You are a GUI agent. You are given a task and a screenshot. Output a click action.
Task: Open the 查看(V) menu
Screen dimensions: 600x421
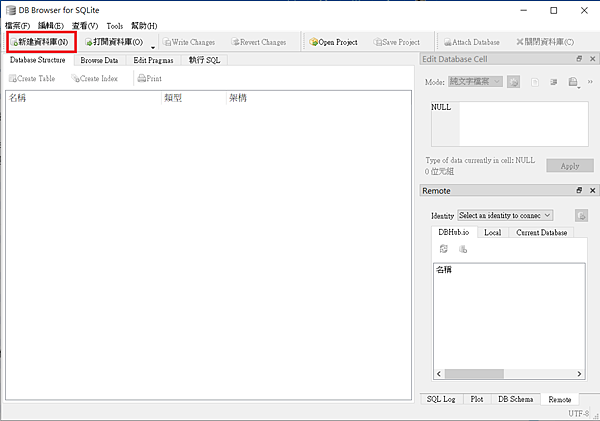[x=85, y=26]
